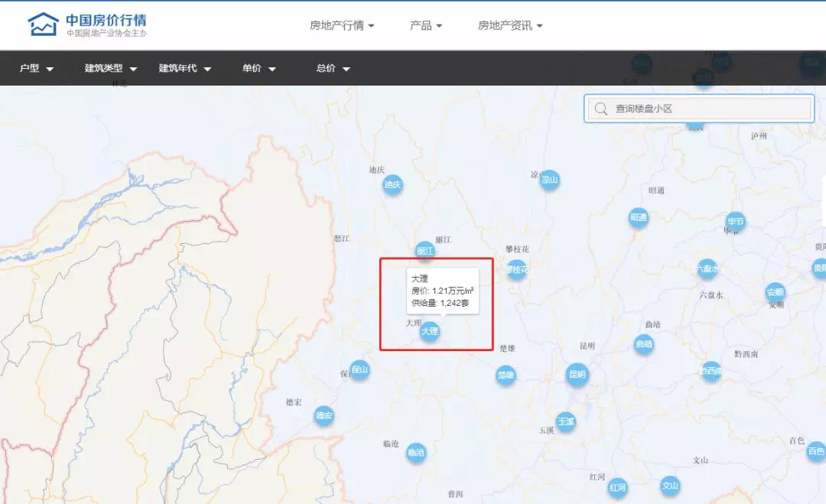Click the 德宏 map marker
Viewport: 826px width, 504px height.
[324, 416]
